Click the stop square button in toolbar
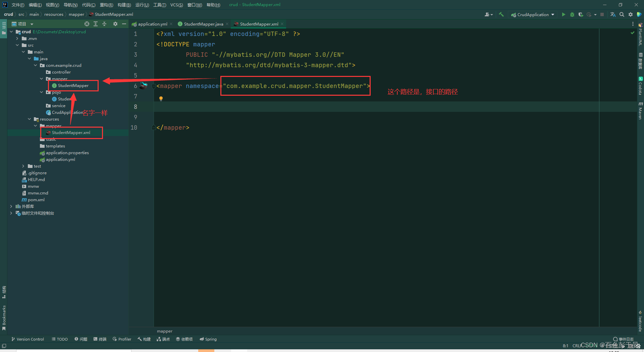The width and height of the screenshot is (644, 352). click(602, 14)
